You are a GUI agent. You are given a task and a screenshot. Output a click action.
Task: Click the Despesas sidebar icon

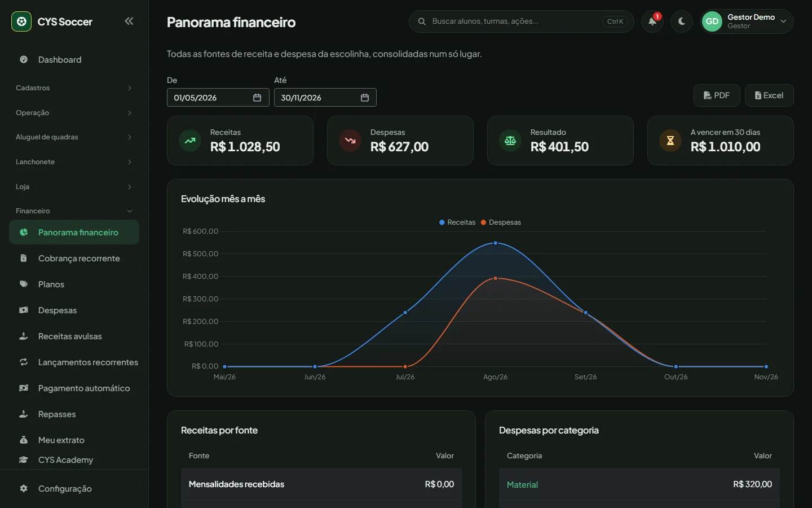24,310
